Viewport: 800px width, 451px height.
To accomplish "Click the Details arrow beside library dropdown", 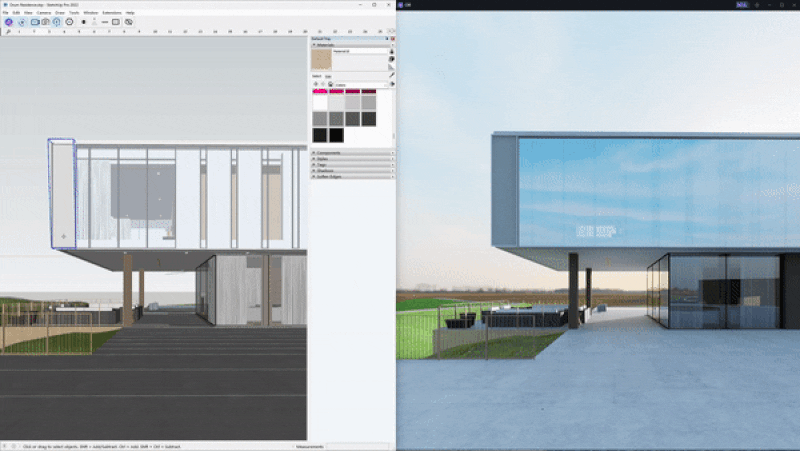I will pyautogui.click(x=392, y=84).
